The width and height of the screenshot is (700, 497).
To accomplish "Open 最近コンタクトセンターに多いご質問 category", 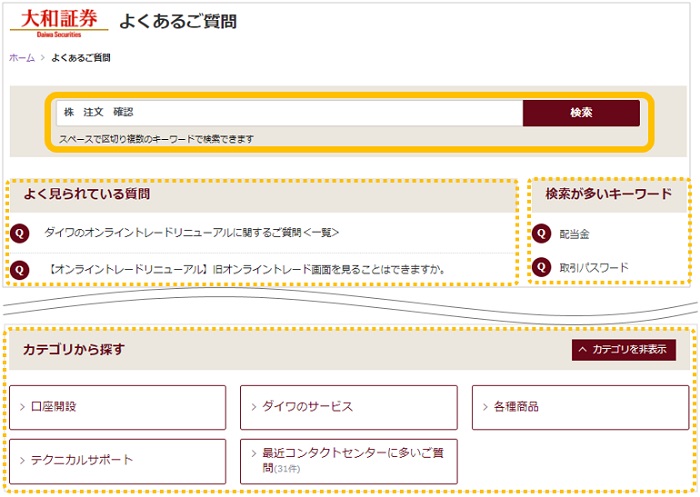I will tap(348, 460).
